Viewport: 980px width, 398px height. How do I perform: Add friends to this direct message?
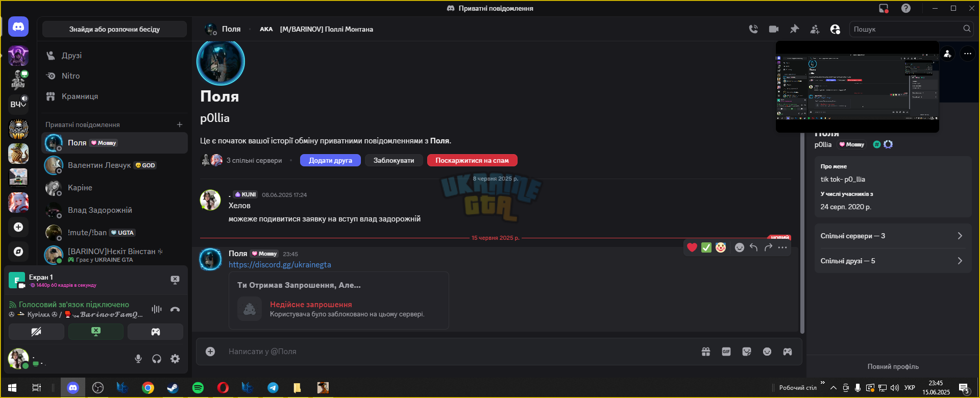[815, 29]
